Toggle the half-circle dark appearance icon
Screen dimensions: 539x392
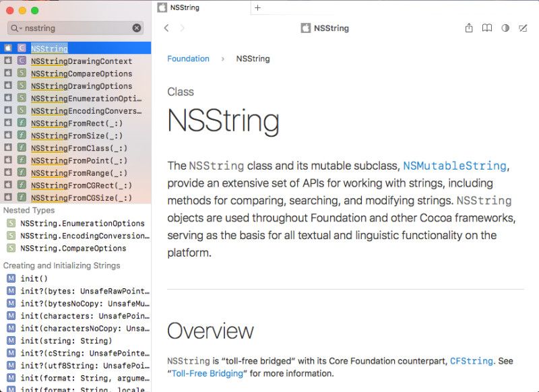click(505, 28)
